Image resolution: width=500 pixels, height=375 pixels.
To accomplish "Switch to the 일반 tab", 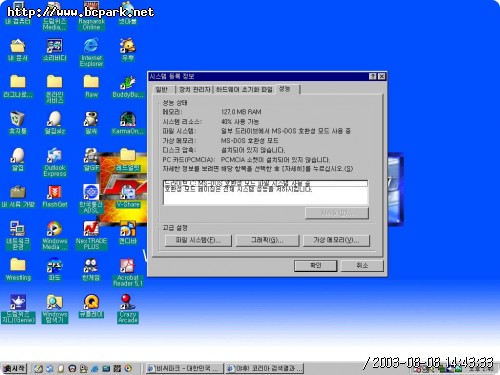I will tap(162, 90).
